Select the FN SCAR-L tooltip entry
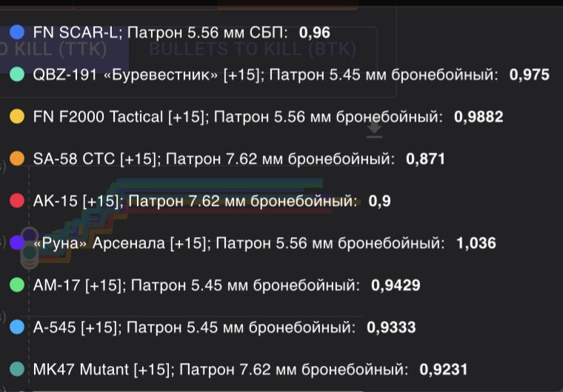 (170, 33)
